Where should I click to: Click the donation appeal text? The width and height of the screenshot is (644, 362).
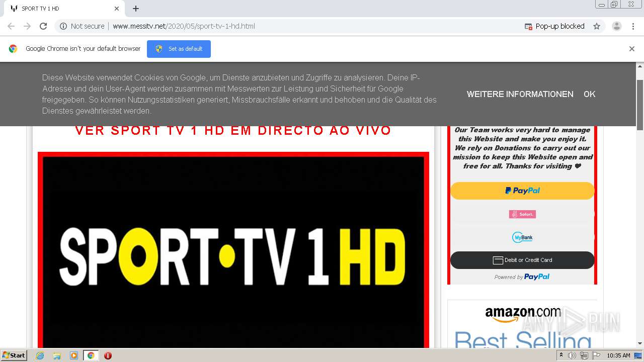[x=522, y=148]
